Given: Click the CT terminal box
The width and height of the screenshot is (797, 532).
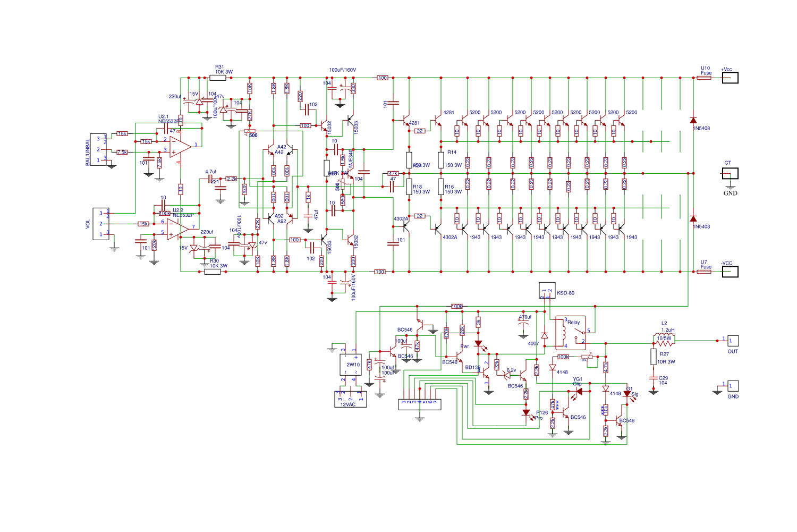Looking at the screenshot, I should [x=730, y=173].
